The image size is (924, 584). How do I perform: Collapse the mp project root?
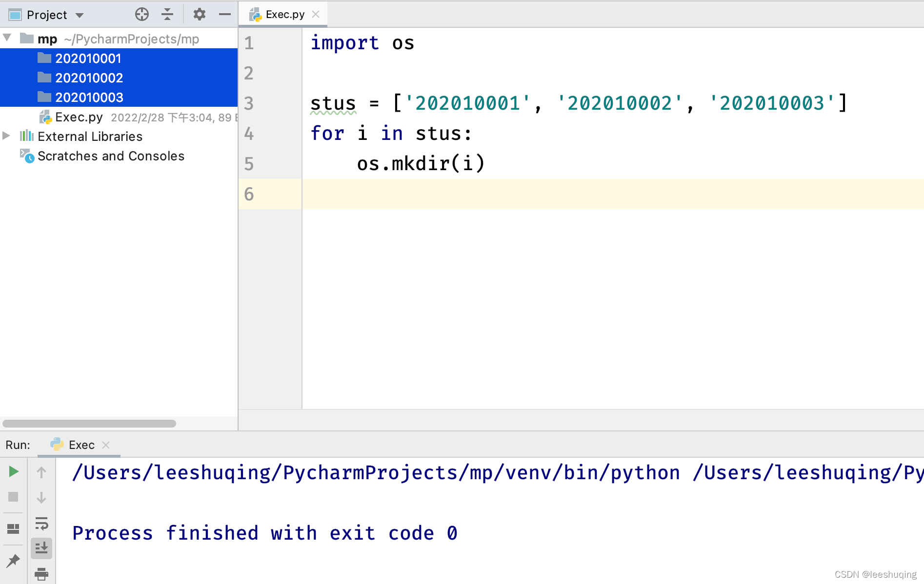(7, 38)
